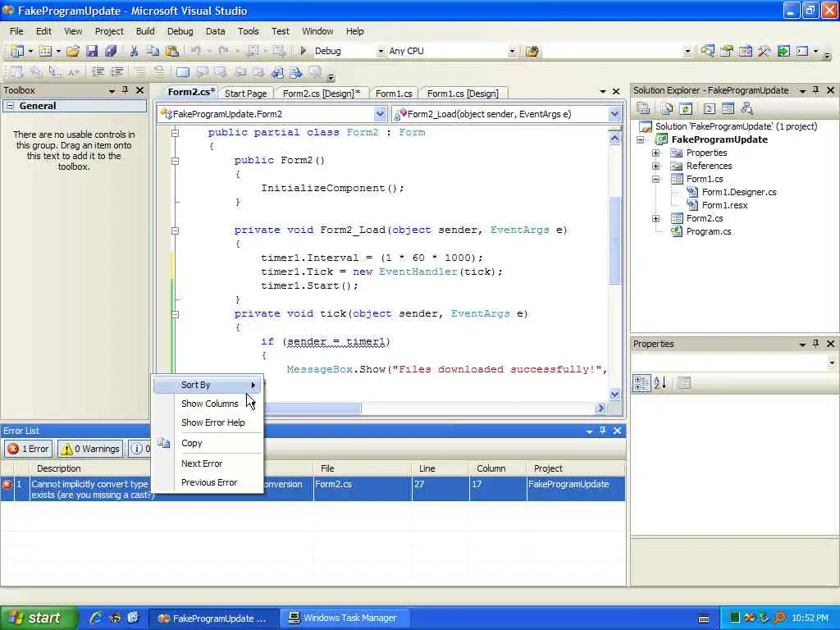Image resolution: width=840 pixels, height=630 pixels.
Task: Click the Toggle Bookmark icon in text toolbar
Action: 182,71
